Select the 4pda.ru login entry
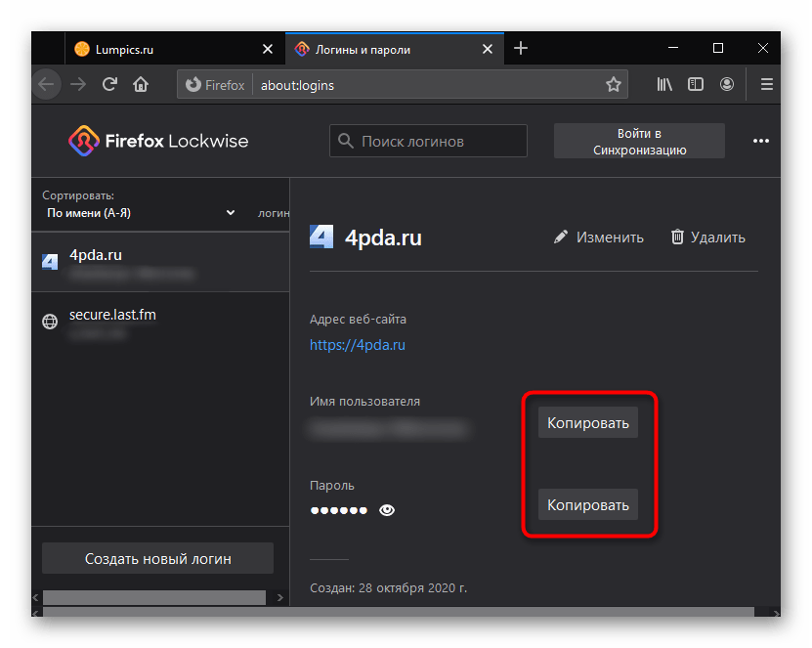 [x=160, y=263]
